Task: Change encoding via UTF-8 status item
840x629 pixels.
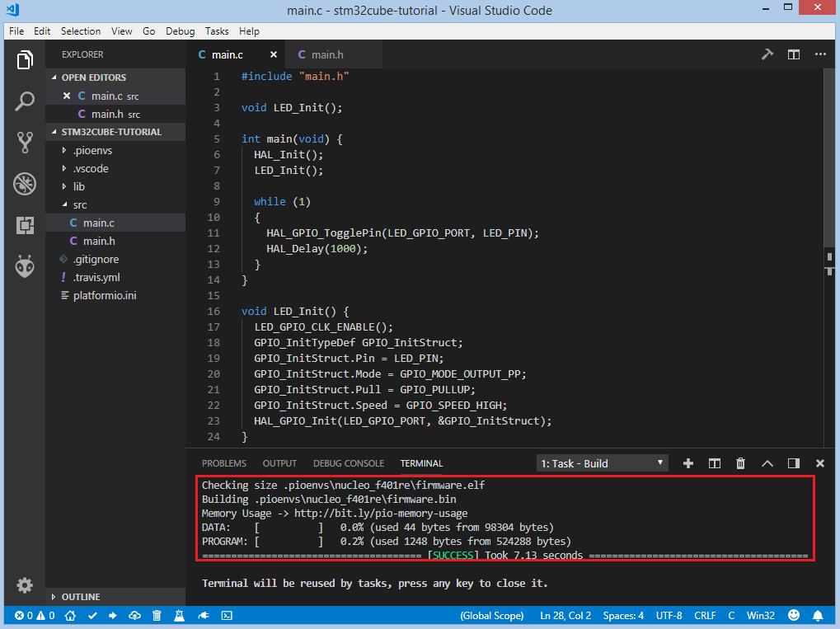Action: (669, 616)
